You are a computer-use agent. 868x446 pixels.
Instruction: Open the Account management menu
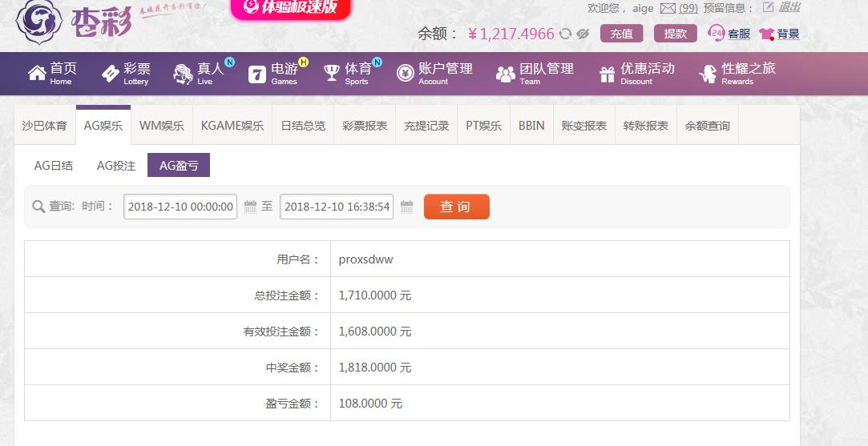(x=434, y=74)
